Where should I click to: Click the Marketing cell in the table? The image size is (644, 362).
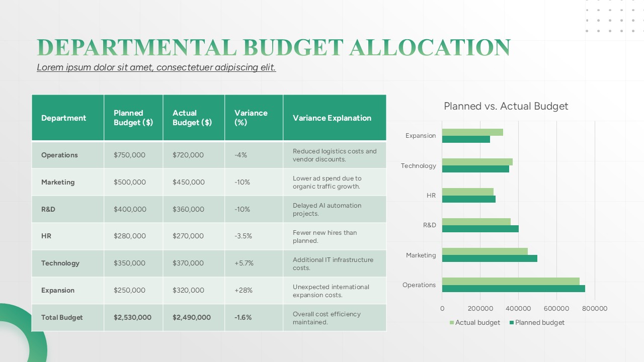tap(68, 182)
